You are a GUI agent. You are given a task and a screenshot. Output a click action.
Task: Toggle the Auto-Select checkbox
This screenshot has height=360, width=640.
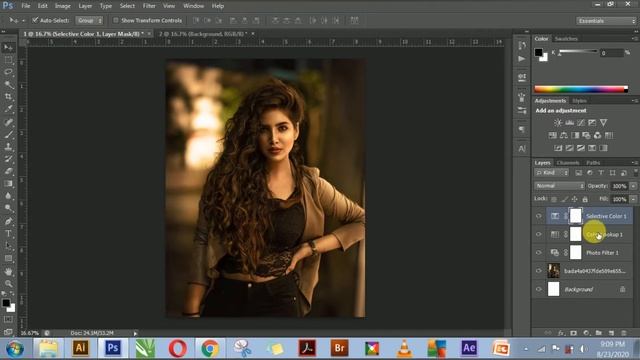[35, 20]
